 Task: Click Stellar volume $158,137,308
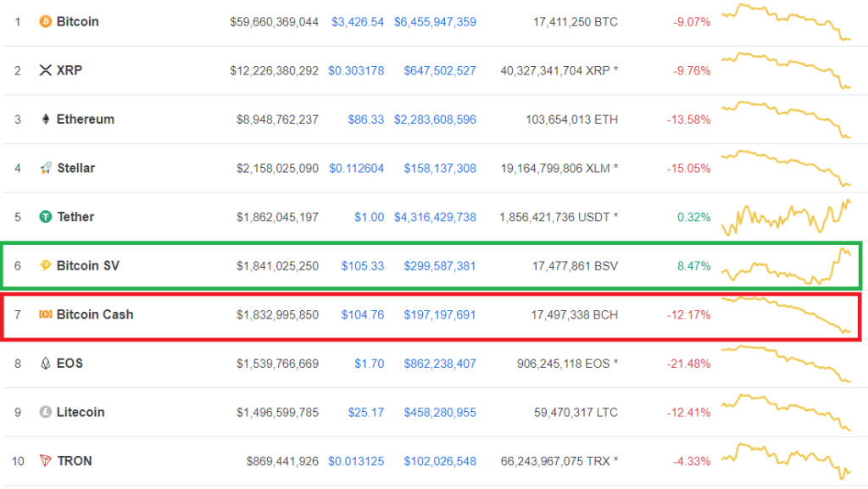440,168
